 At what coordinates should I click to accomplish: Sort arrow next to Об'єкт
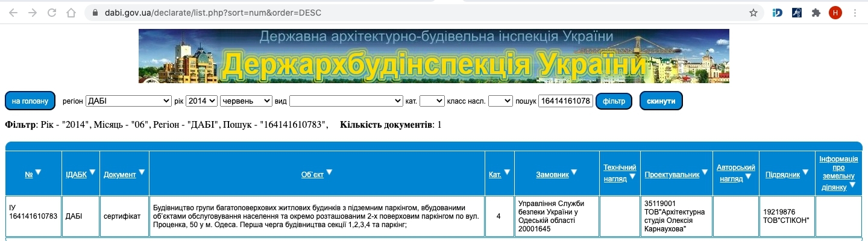[329, 172]
